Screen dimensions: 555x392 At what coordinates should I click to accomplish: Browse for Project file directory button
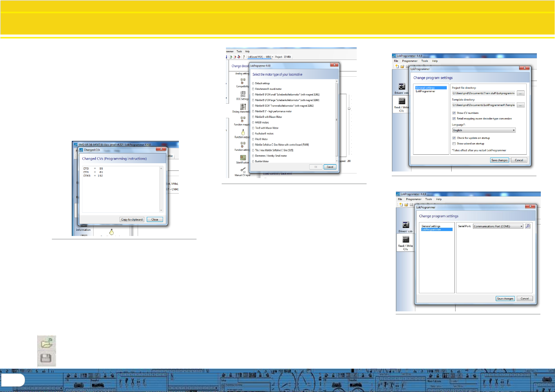tap(520, 93)
